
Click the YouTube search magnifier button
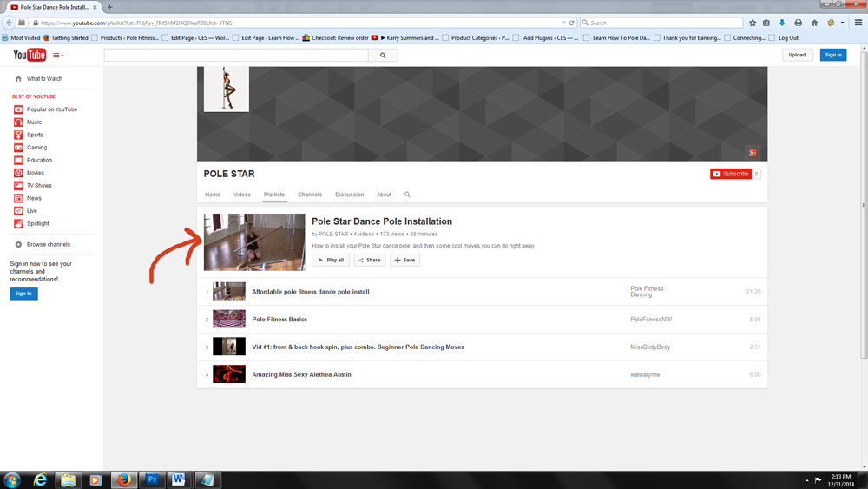383,56
